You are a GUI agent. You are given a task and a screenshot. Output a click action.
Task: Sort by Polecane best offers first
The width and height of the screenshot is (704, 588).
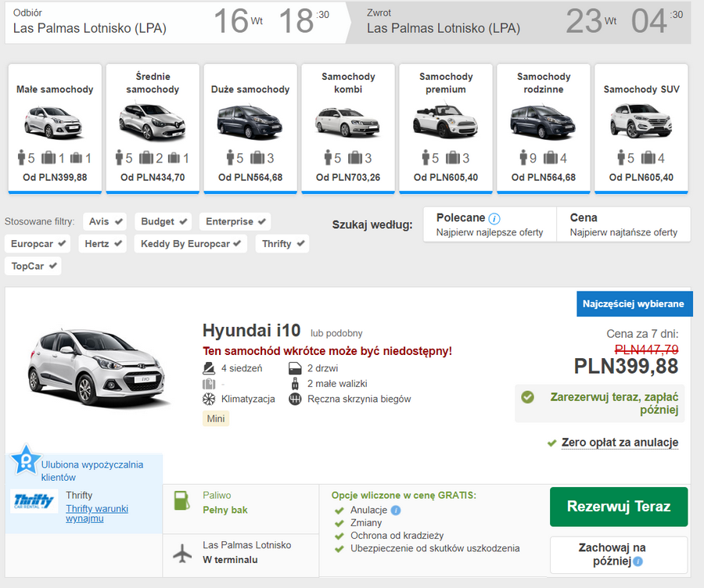click(490, 224)
